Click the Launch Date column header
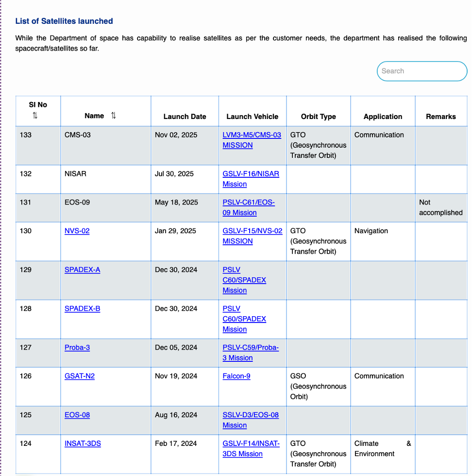This screenshot has height=476, width=472. [x=185, y=117]
